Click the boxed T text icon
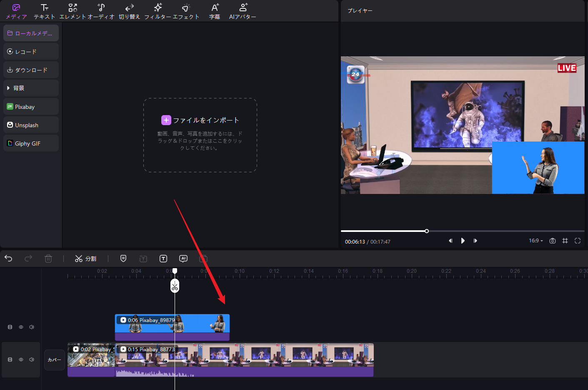The image size is (588, 390). [x=163, y=259]
